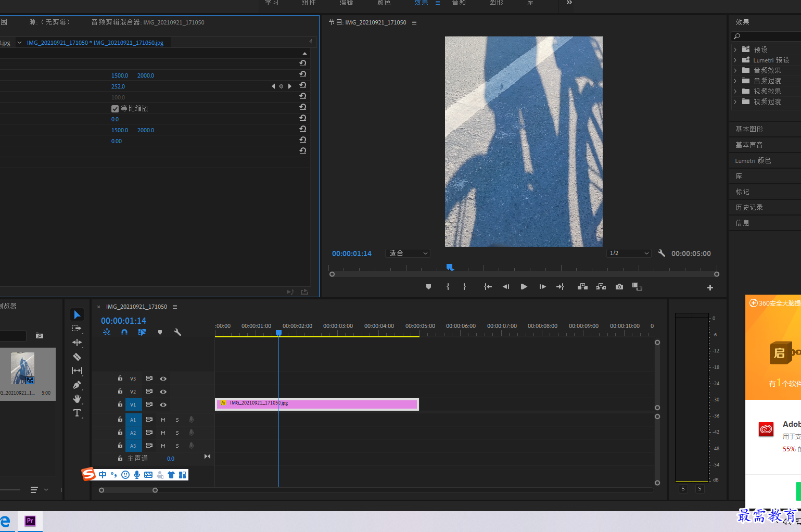Select the Track Select Forward tool
The image size is (801, 532).
pos(77,329)
